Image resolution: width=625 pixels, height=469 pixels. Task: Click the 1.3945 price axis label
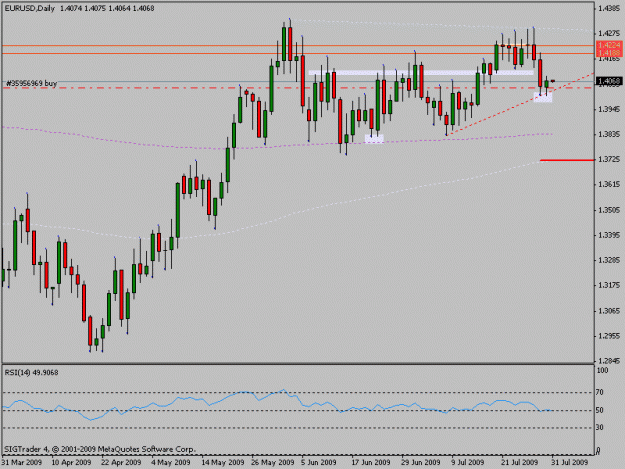[x=609, y=109]
